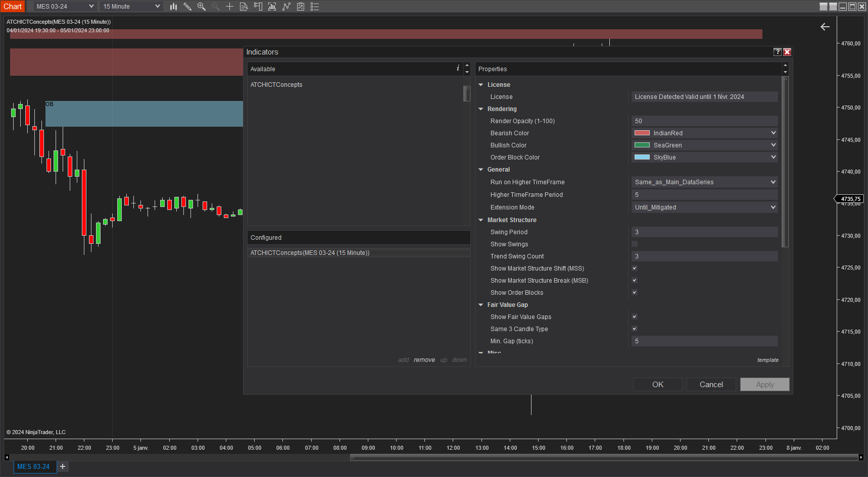Open Extension Mode Until_Mitigated dropdown
The height and width of the screenshot is (477, 868).
pyautogui.click(x=704, y=207)
